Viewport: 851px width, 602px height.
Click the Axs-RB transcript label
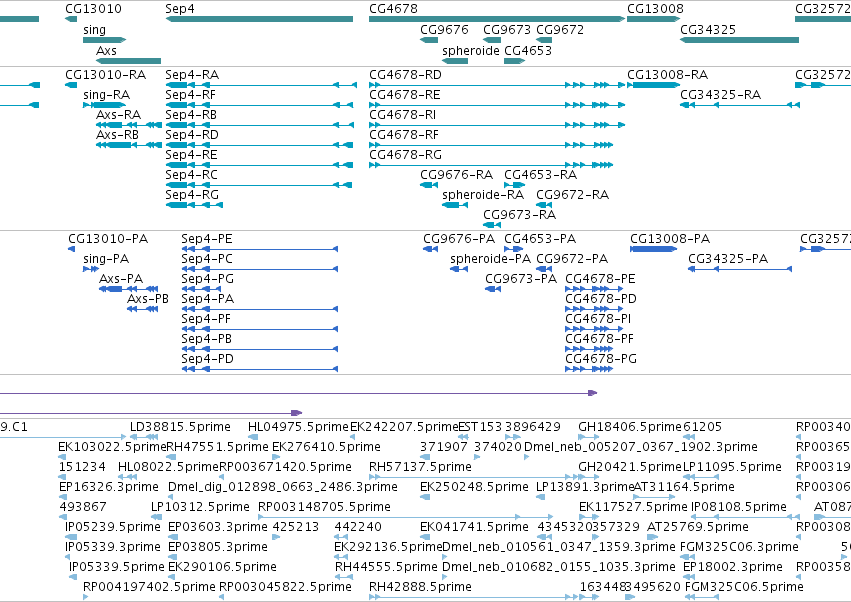(x=117, y=135)
